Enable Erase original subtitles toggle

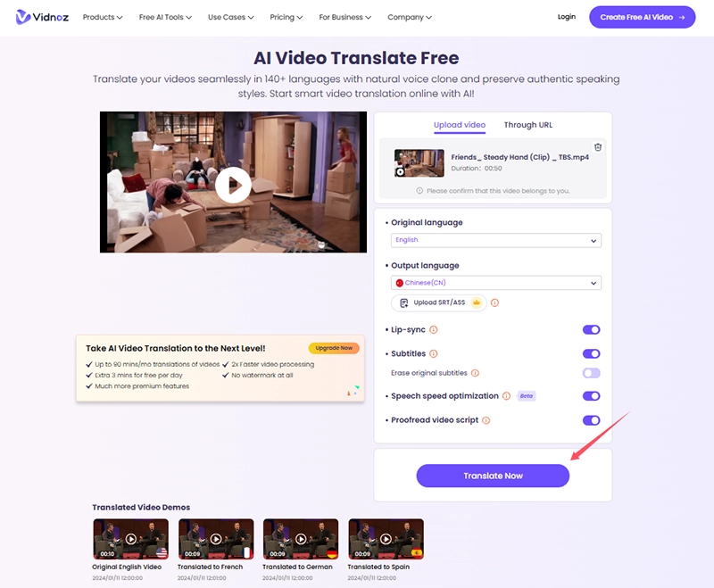(591, 373)
